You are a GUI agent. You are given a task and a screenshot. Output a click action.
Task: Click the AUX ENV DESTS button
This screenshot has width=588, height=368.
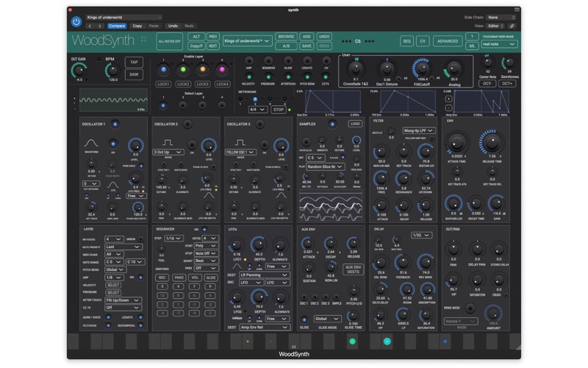(353, 269)
